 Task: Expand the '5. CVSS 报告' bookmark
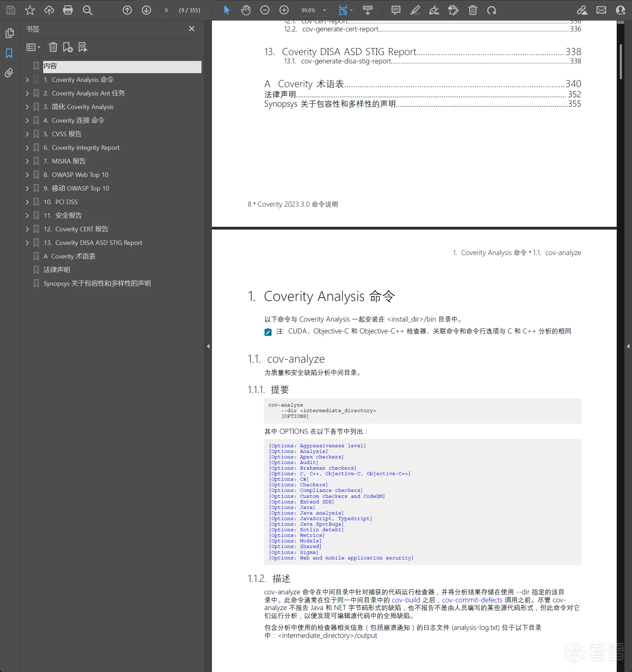click(27, 134)
